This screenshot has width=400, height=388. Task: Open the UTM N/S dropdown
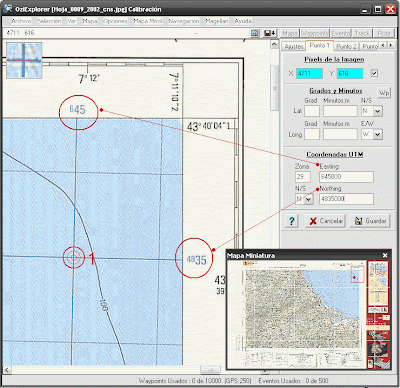[x=309, y=199]
